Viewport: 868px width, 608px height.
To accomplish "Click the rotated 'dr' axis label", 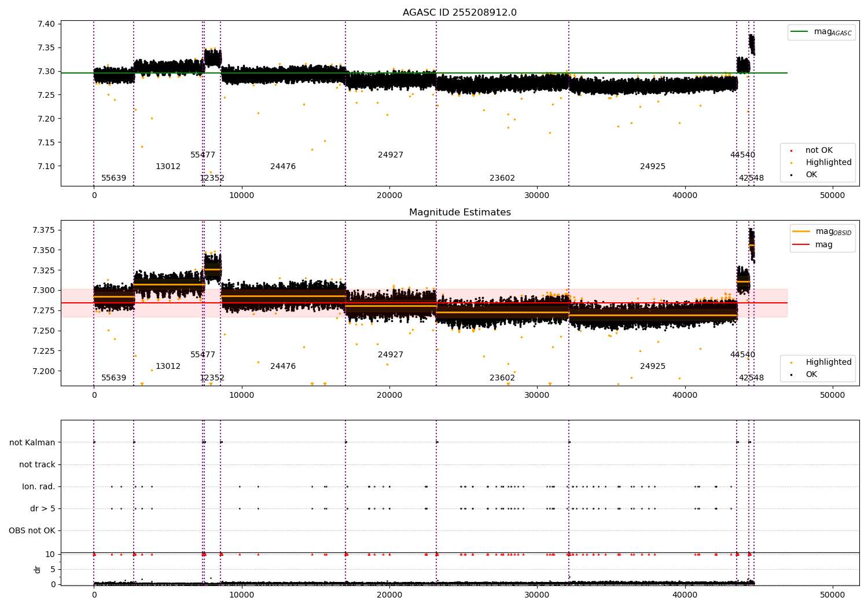I will coord(38,569).
